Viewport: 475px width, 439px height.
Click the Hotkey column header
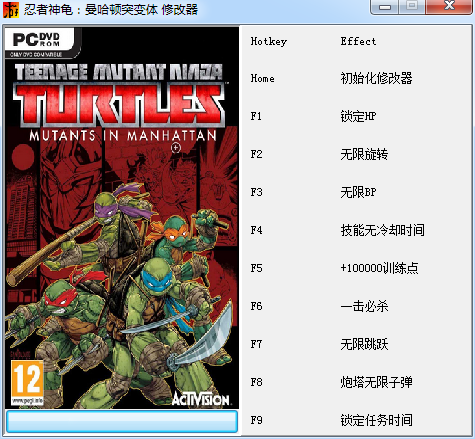pyautogui.click(x=269, y=42)
